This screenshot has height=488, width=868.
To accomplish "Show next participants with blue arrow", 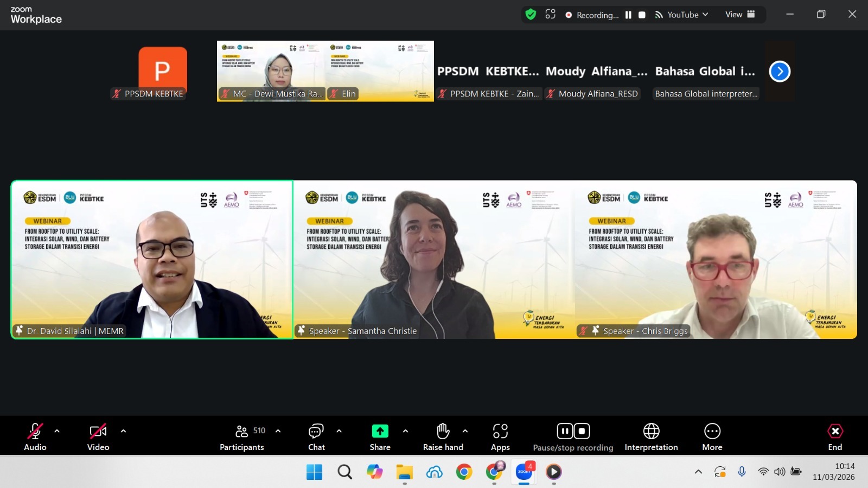I will (x=780, y=72).
